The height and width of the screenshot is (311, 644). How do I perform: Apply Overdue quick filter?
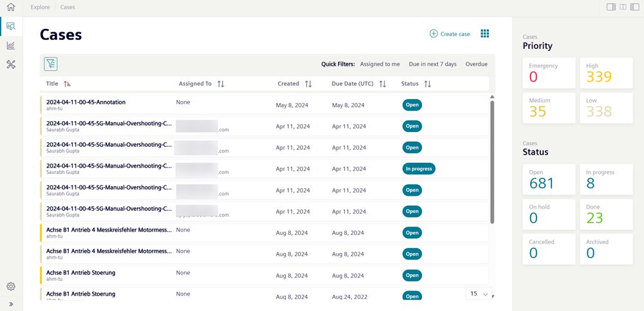(477, 64)
